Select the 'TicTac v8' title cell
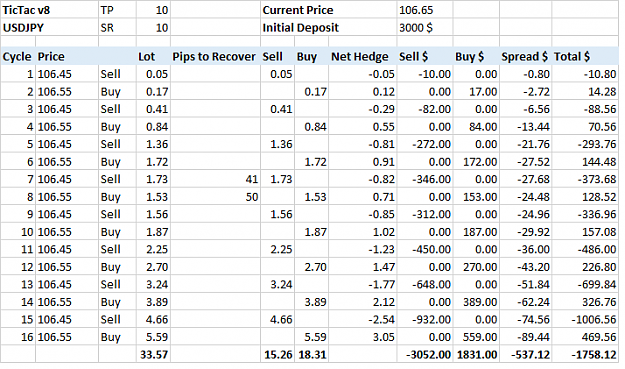 [50, 10]
